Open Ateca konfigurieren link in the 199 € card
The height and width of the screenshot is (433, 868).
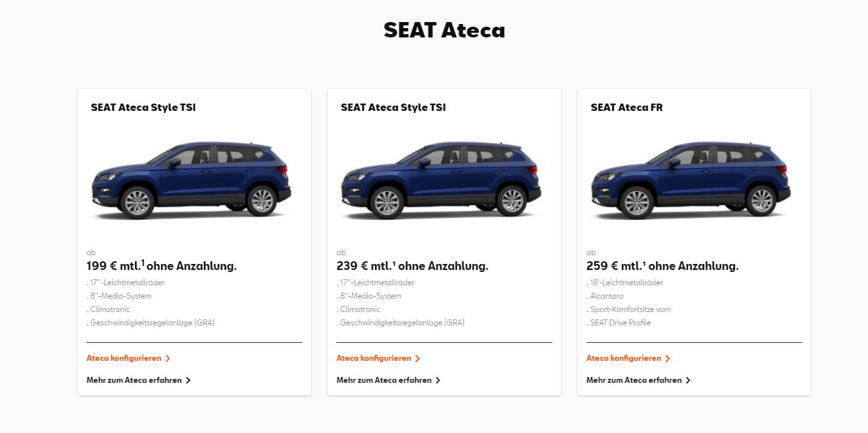(124, 358)
